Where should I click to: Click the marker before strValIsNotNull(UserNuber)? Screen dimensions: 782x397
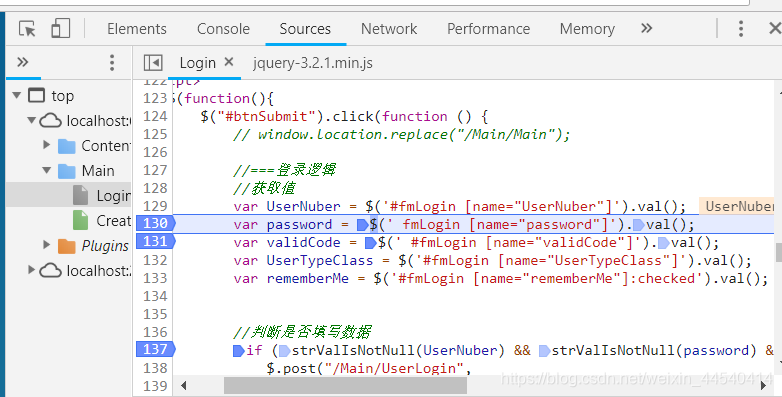click(x=285, y=351)
